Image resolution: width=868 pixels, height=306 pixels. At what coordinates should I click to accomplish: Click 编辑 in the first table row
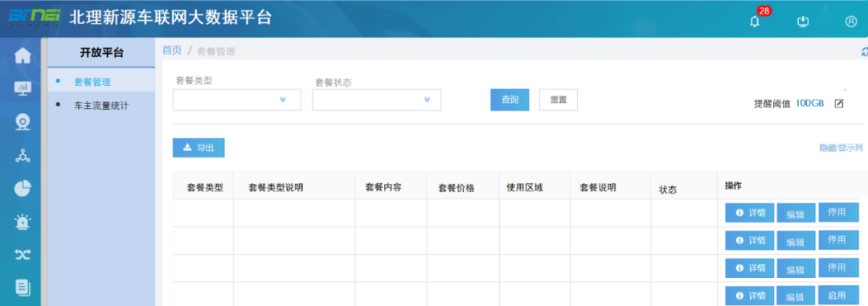(796, 213)
